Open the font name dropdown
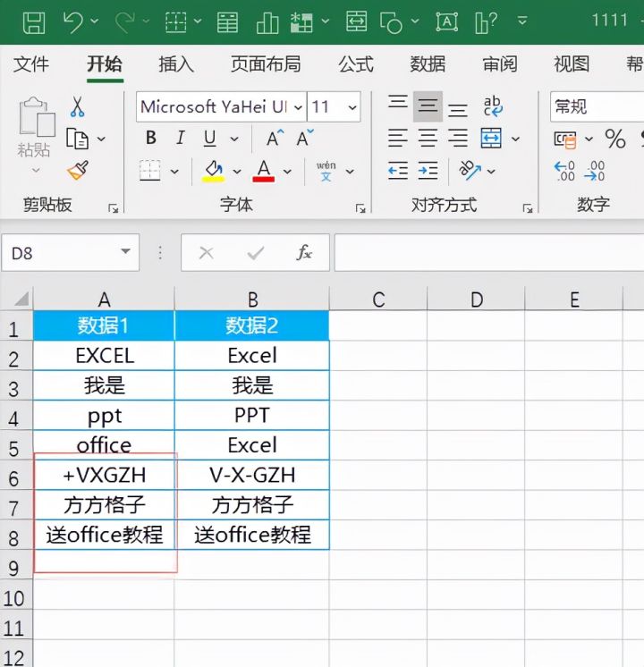This screenshot has width=644, height=667. [x=299, y=107]
